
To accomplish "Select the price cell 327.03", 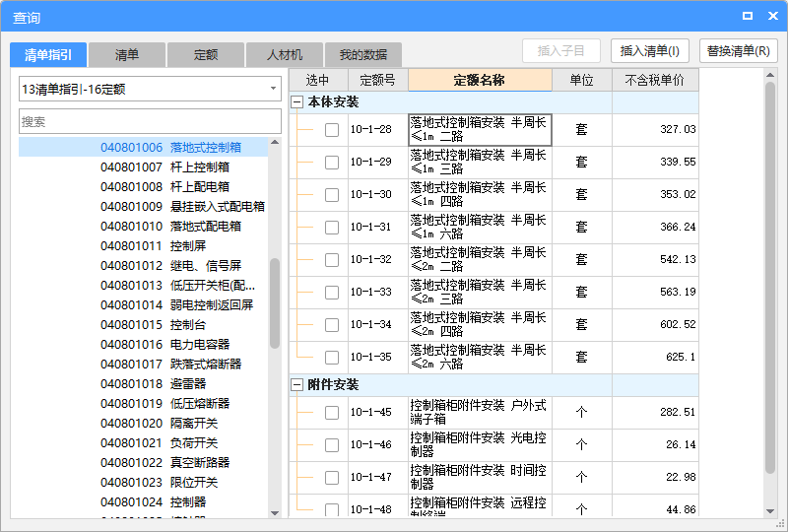I will (655, 130).
